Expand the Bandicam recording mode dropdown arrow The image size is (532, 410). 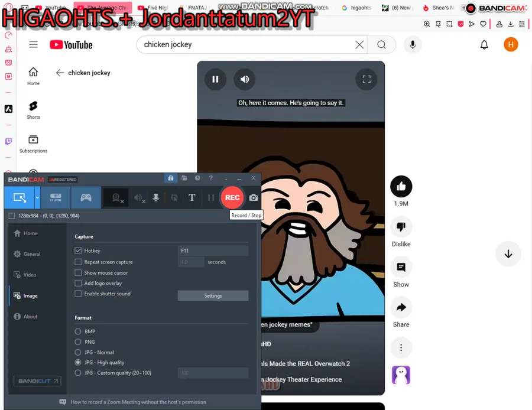click(x=37, y=197)
